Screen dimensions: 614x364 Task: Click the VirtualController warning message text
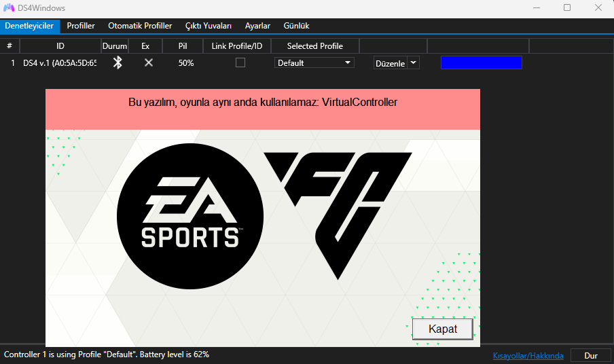pyautogui.click(x=263, y=102)
